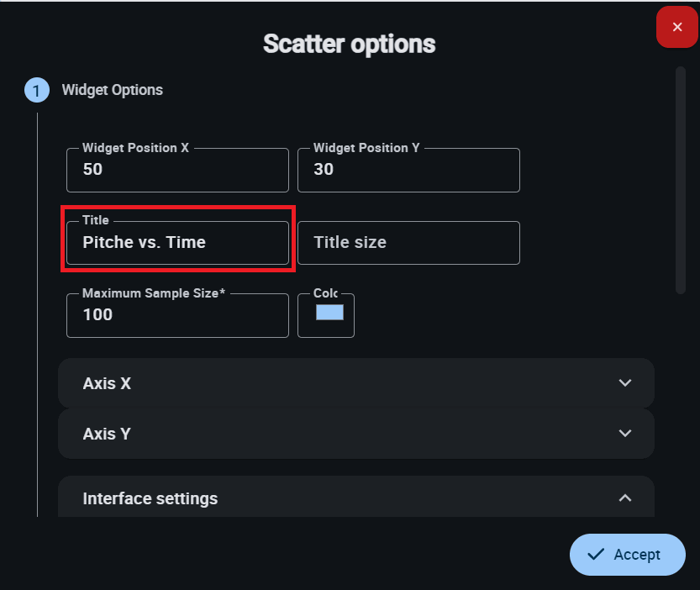This screenshot has height=590, width=700.
Task: Click the step 1 circle indicator
Action: pos(36,90)
